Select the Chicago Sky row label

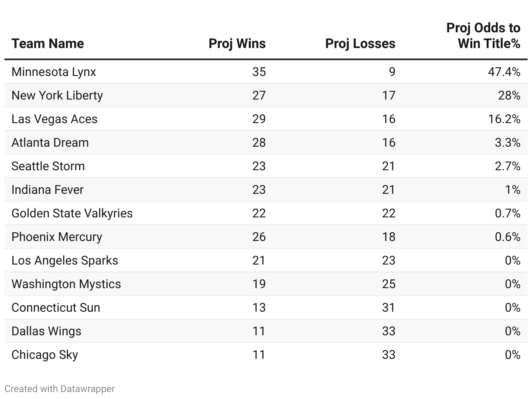(44, 354)
